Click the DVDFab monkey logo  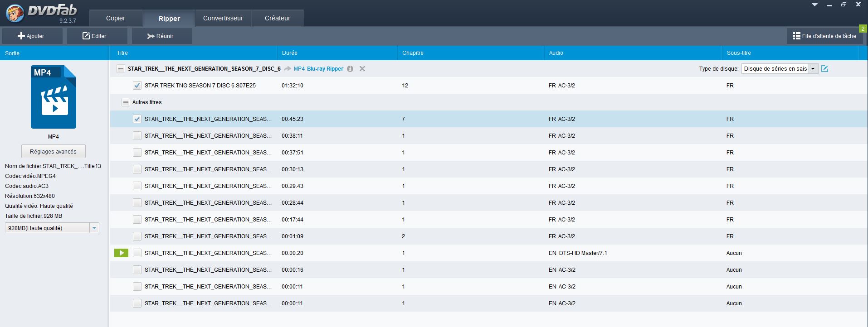[x=15, y=13]
